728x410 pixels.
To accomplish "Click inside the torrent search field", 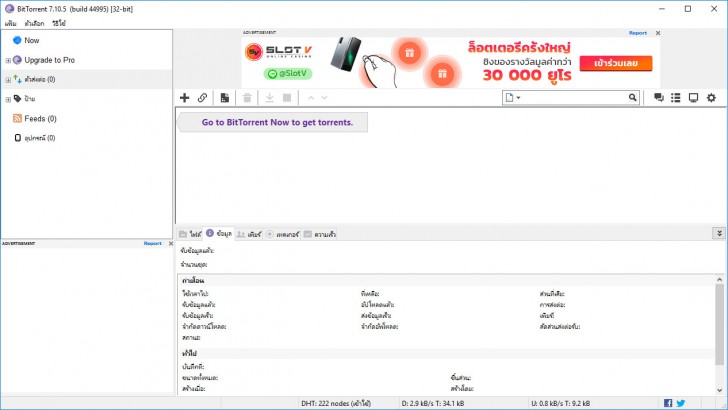I will [x=575, y=98].
